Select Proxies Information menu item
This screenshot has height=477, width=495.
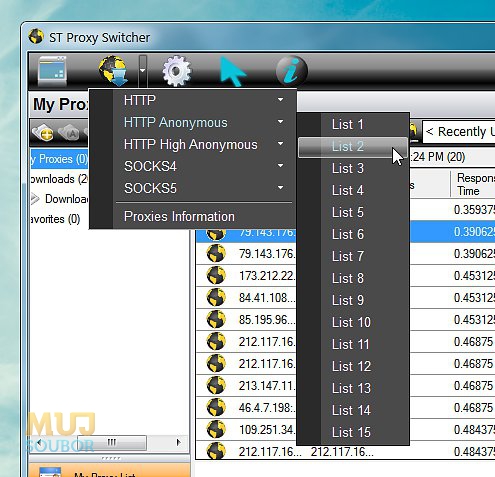point(179,216)
